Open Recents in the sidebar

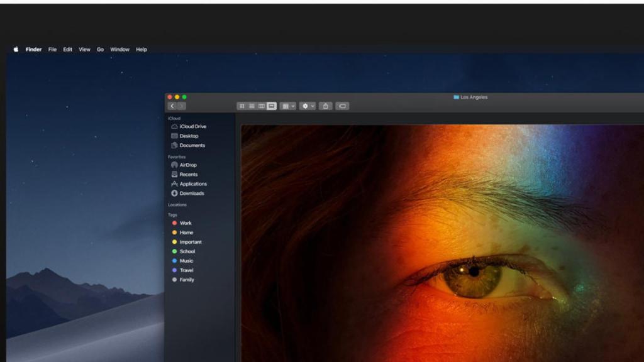tap(191, 174)
